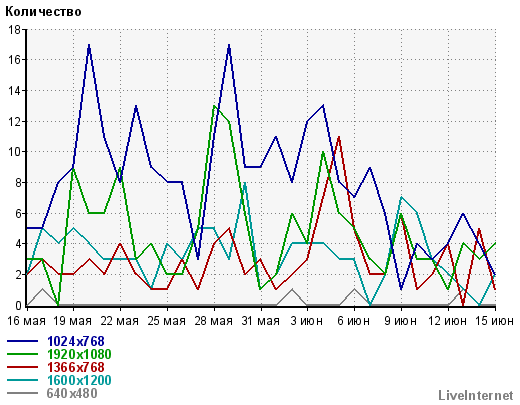Click the 18 value on the Y axis
The image size is (520, 405).
15,30
